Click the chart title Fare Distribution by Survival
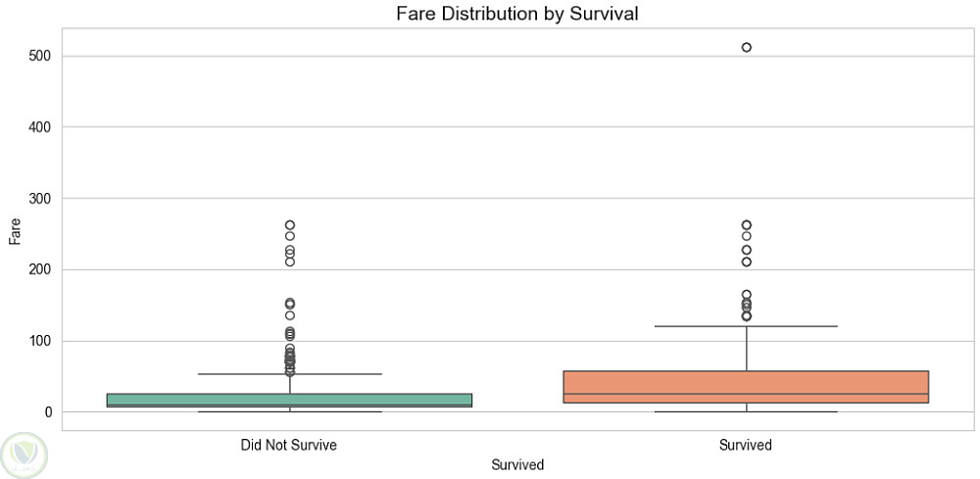Viewport: 980px width, 479px height. (517, 13)
